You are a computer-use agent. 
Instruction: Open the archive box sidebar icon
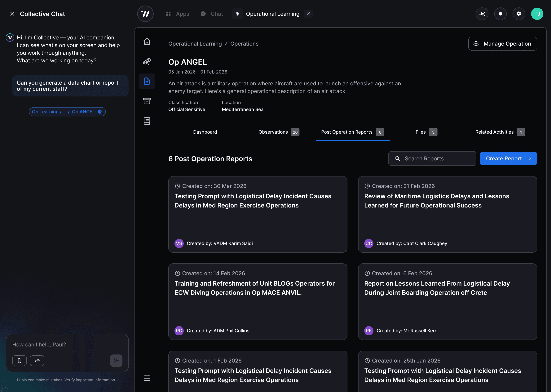(x=147, y=101)
